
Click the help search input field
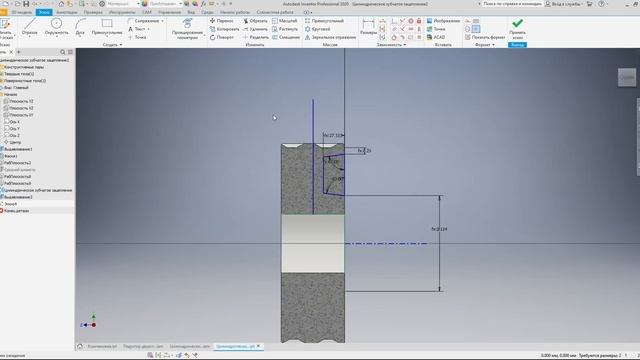click(512, 4)
